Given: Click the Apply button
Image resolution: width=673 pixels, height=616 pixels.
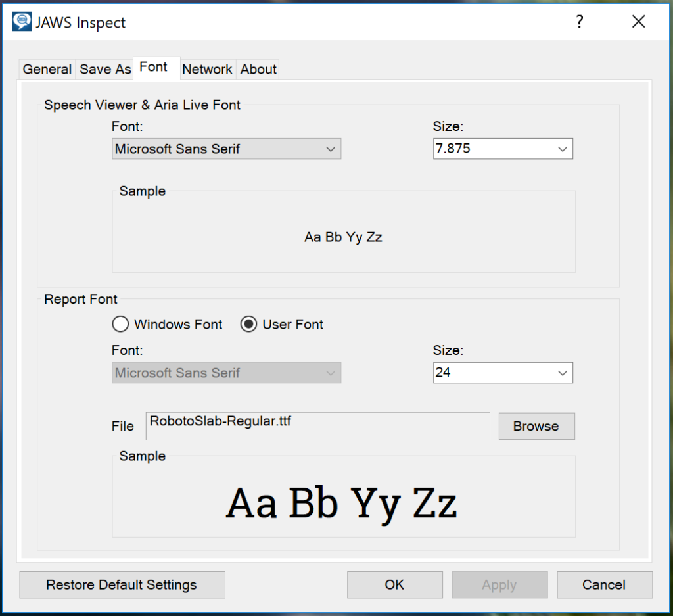Looking at the screenshot, I should (x=500, y=585).
